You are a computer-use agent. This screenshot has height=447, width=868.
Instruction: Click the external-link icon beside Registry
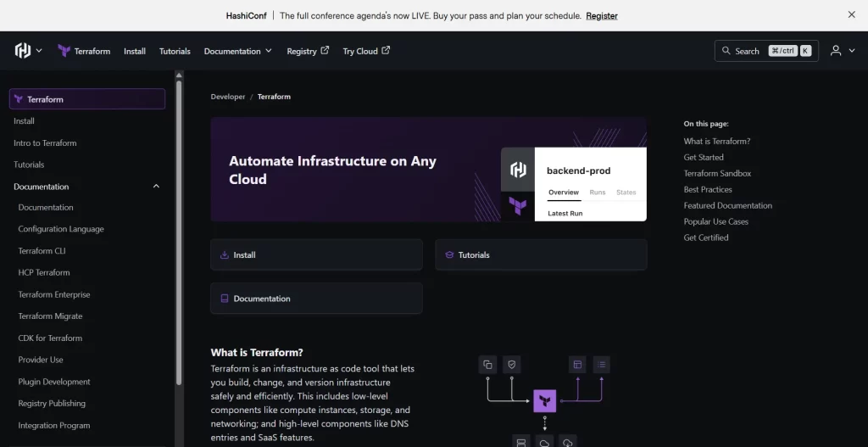coord(325,50)
